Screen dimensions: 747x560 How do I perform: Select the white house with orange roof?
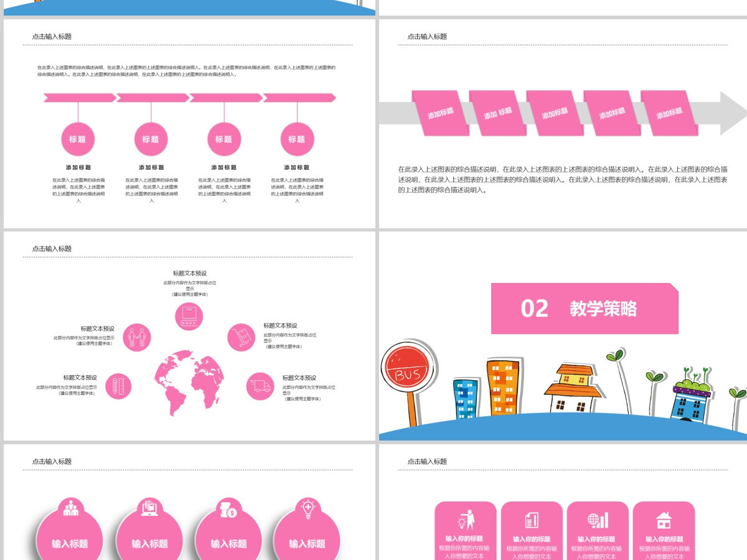coord(574,390)
